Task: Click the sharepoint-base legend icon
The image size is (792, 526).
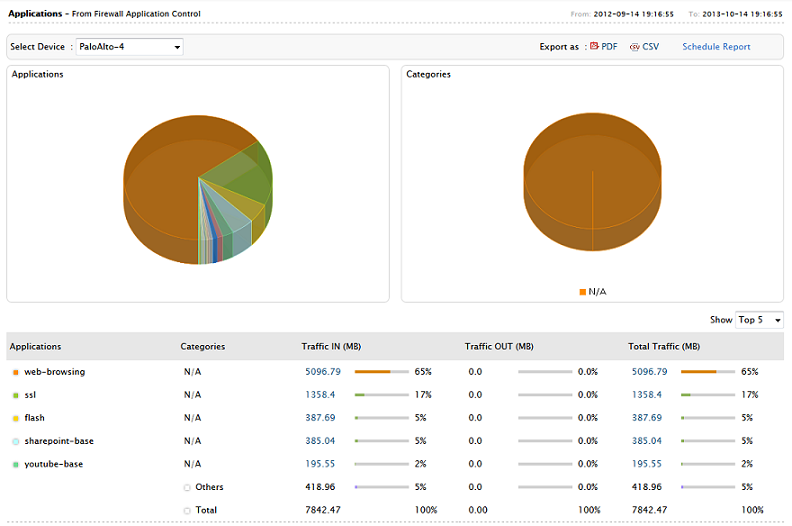Action: tap(15, 441)
